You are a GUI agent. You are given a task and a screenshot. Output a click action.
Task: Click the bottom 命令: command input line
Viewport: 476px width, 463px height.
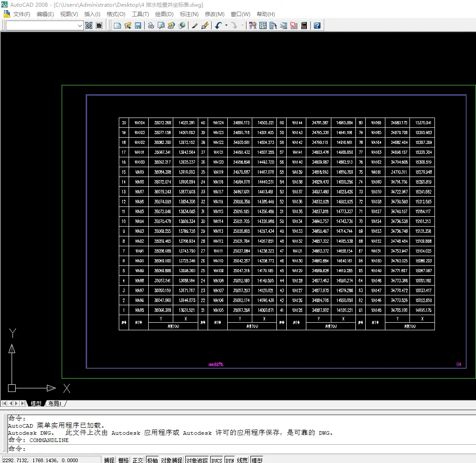pyautogui.click(x=241, y=448)
